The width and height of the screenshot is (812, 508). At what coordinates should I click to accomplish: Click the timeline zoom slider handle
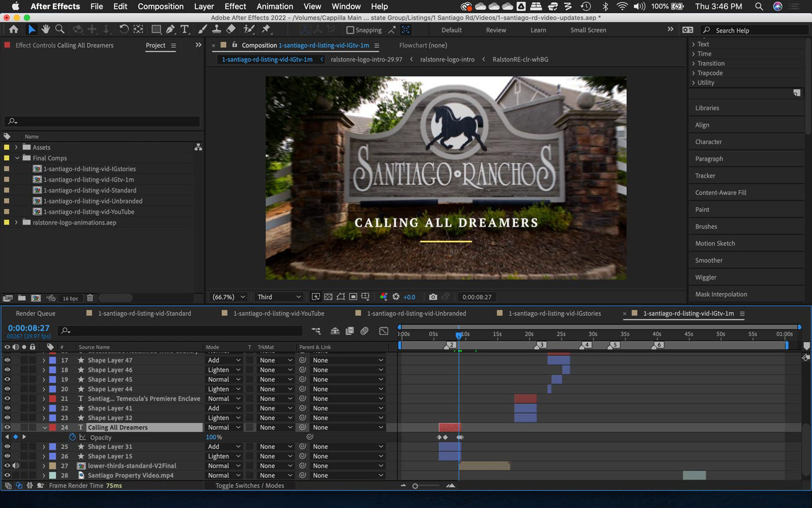415,486
